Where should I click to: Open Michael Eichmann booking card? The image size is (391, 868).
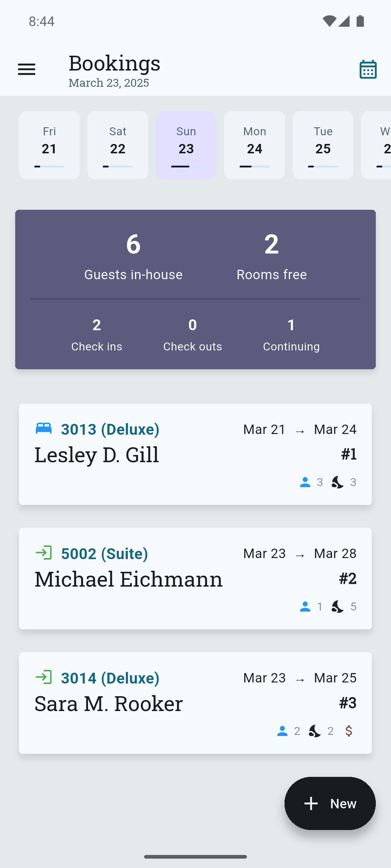195,579
